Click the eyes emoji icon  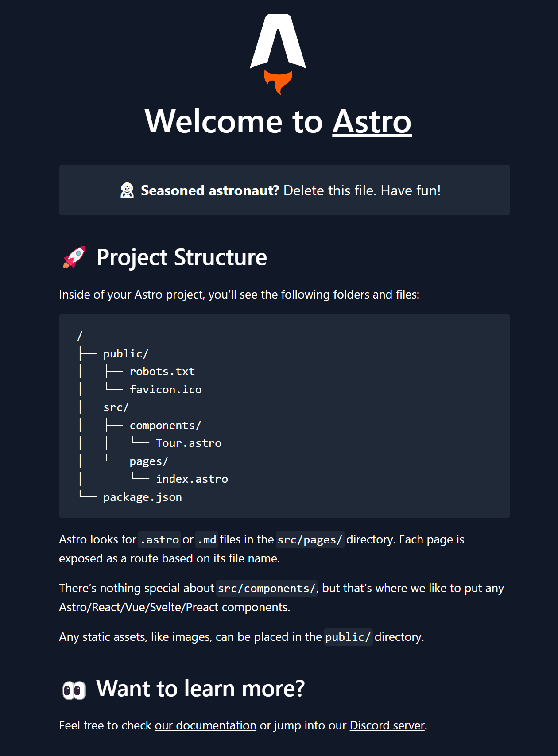(74, 690)
